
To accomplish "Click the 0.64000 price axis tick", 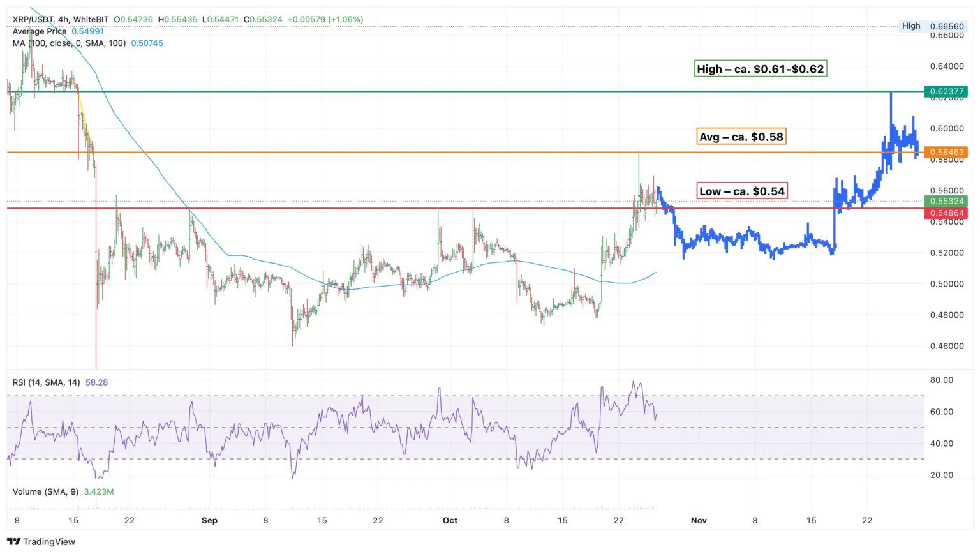I will [947, 66].
